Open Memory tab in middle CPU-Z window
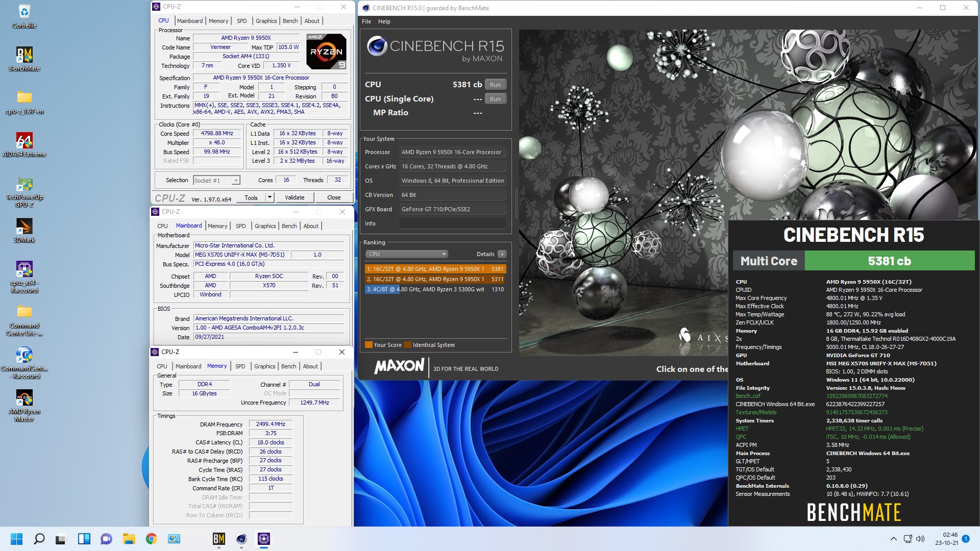Screen dimensions: 980x551 (217, 226)
